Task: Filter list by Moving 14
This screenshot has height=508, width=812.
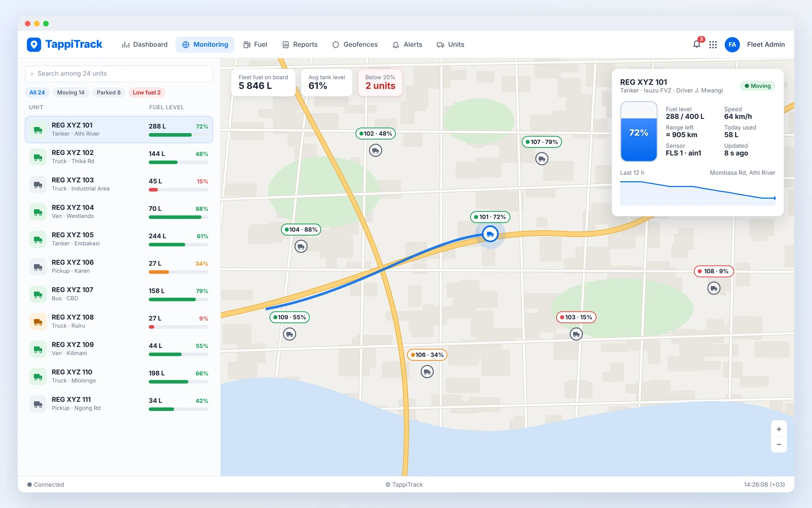Action: pos(71,92)
